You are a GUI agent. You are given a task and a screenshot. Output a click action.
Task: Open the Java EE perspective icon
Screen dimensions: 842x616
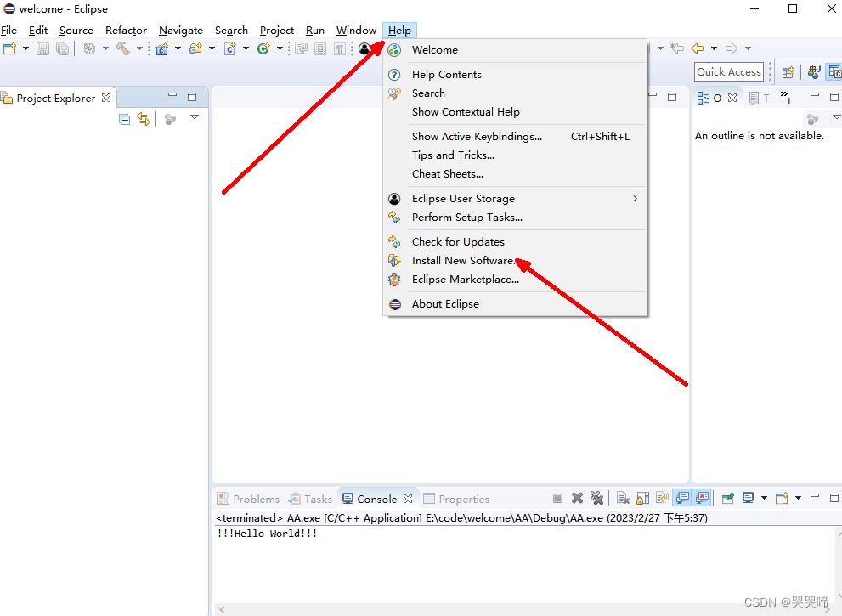(x=814, y=72)
